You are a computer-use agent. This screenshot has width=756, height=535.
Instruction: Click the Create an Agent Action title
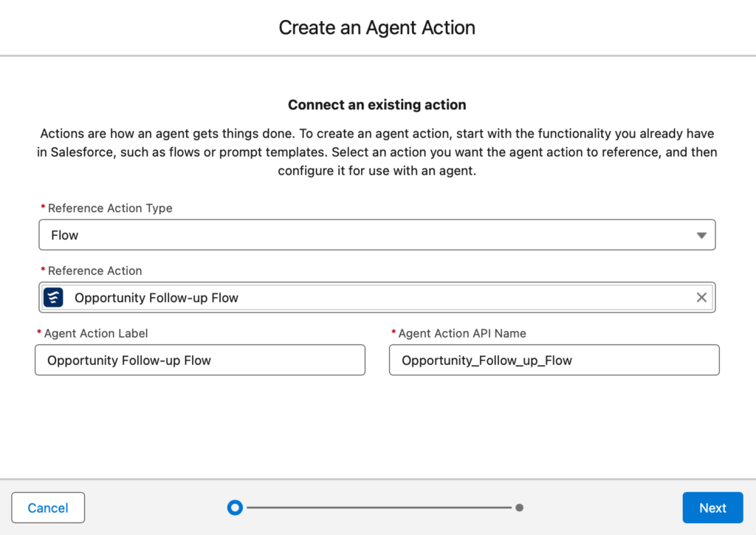coord(377,27)
